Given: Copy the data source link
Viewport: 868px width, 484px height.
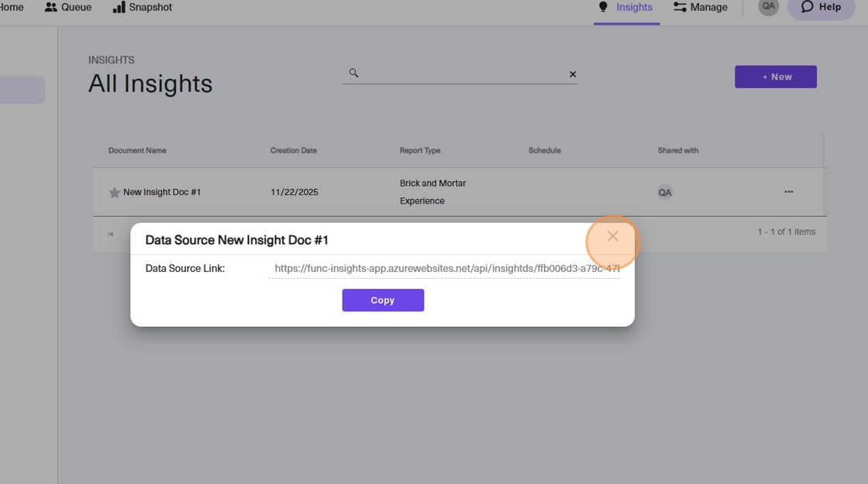Looking at the screenshot, I should coord(383,300).
